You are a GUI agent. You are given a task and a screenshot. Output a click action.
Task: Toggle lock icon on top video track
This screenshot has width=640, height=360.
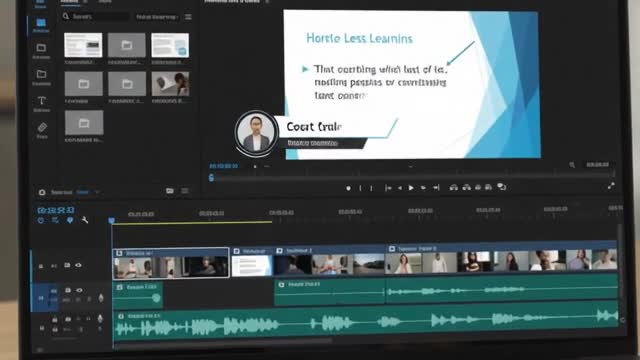tap(41, 266)
